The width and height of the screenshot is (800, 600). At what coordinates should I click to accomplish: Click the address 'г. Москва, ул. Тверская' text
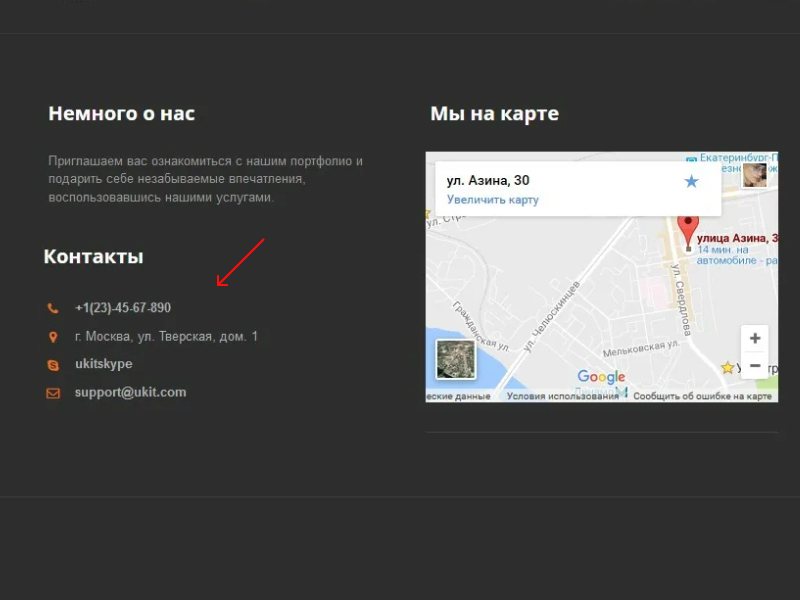166,337
